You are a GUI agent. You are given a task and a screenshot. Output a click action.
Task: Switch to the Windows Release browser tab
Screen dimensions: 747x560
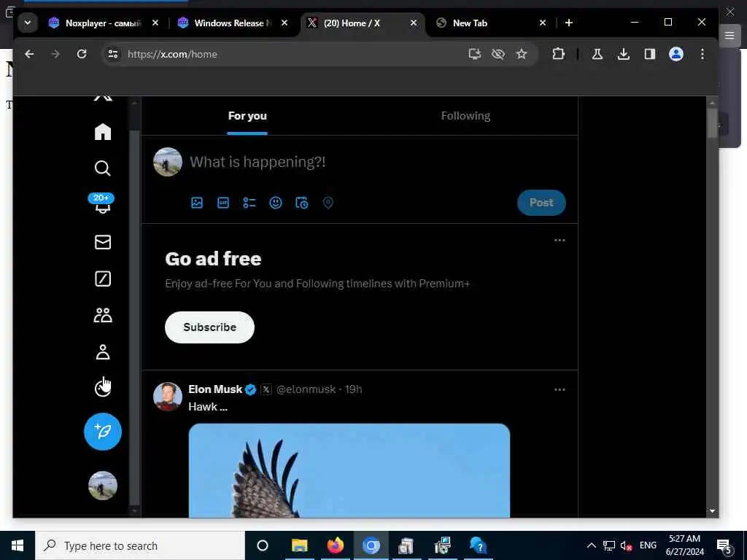coord(233,23)
